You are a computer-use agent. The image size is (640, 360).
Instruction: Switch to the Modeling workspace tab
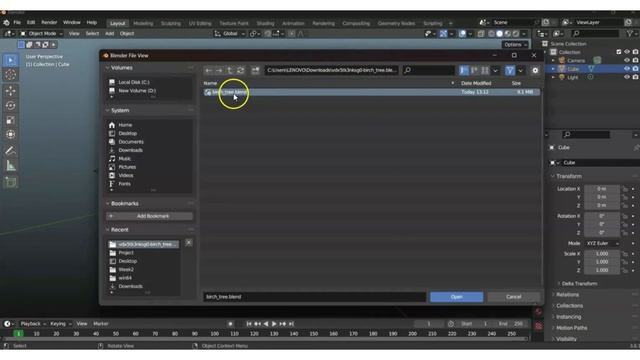click(x=143, y=23)
